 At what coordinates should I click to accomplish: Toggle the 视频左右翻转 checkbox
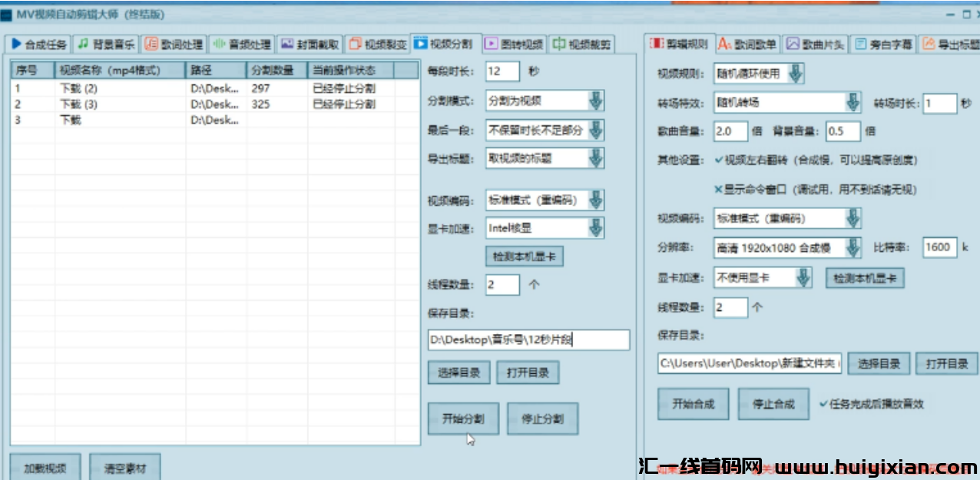point(718,161)
